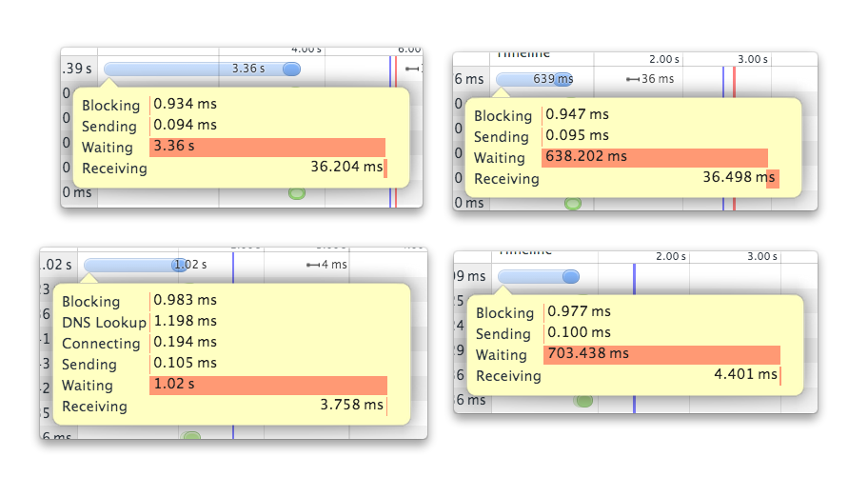This screenshot has width=868, height=477.
Task: Click the orange Waiting bar showing 1.02 s
Action: click(268, 386)
